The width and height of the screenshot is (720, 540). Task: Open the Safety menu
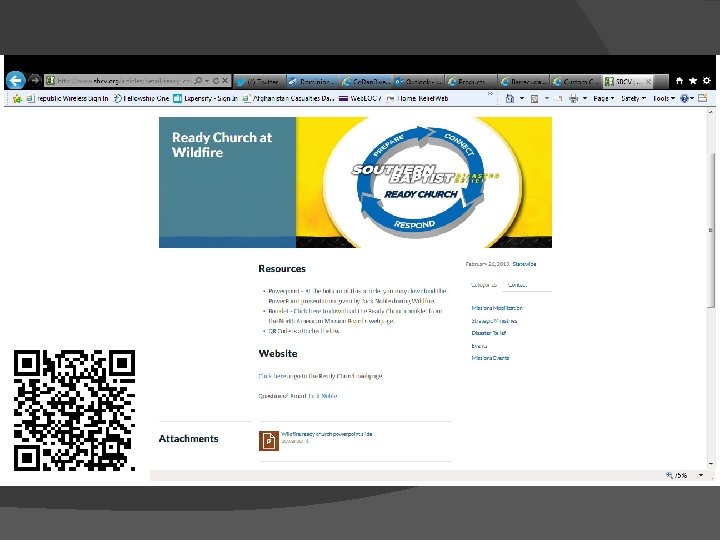(x=633, y=98)
